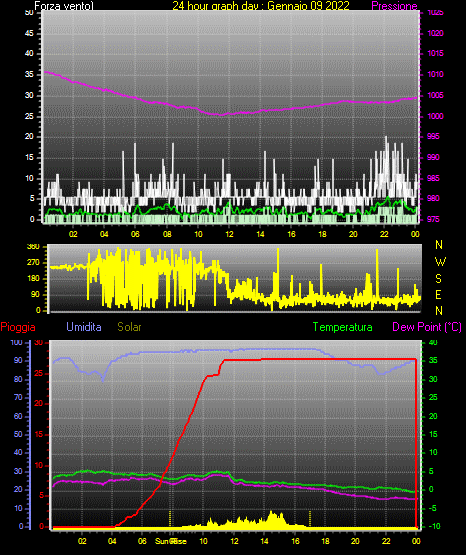The image size is (466, 555).
Task: Click humidity axis value "70"
Action: (x=18, y=397)
